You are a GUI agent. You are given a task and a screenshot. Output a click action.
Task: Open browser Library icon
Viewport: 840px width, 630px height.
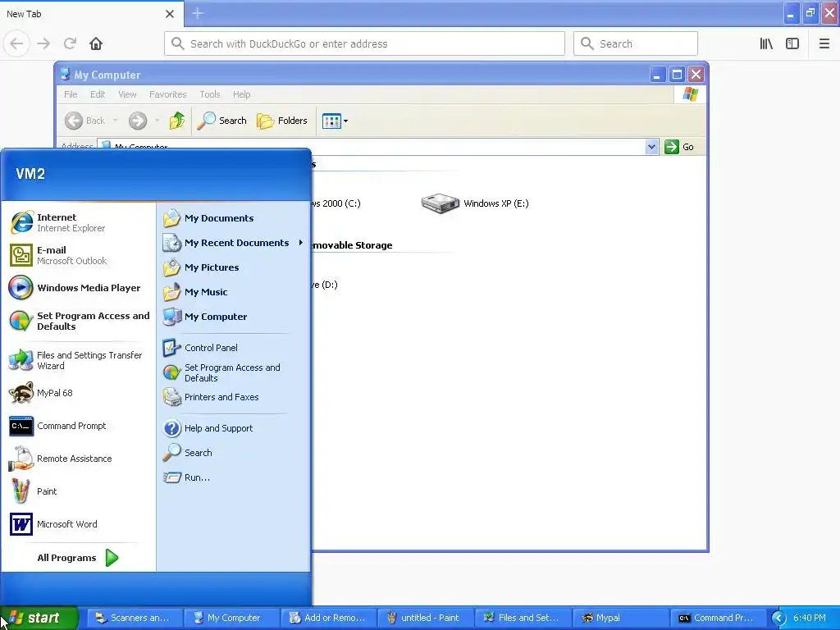pyautogui.click(x=766, y=43)
